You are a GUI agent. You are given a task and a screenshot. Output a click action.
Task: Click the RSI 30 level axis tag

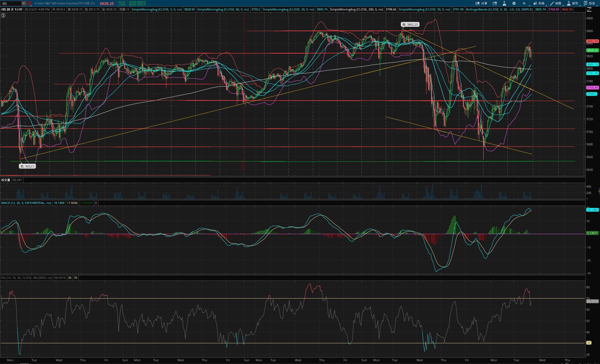tap(589, 343)
